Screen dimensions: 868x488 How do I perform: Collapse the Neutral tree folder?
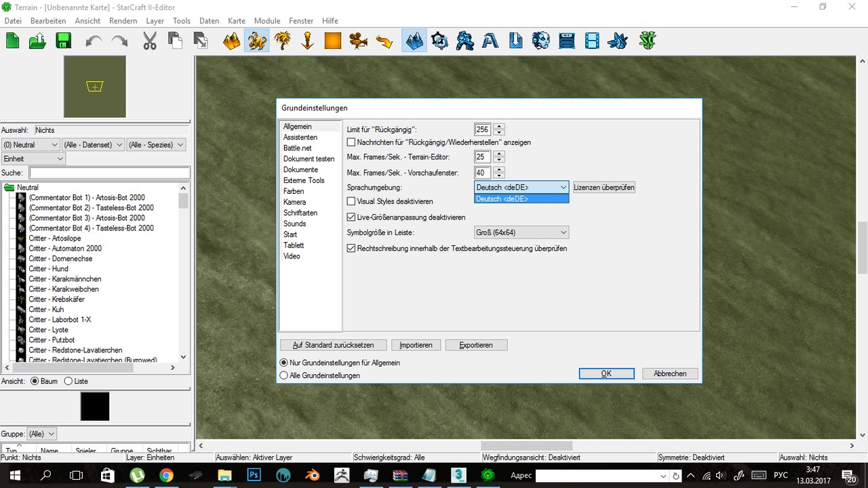click(x=9, y=187)
